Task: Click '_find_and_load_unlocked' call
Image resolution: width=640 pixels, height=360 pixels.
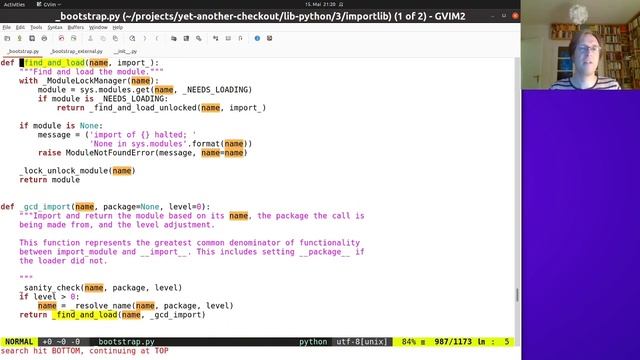Action: 143,108
